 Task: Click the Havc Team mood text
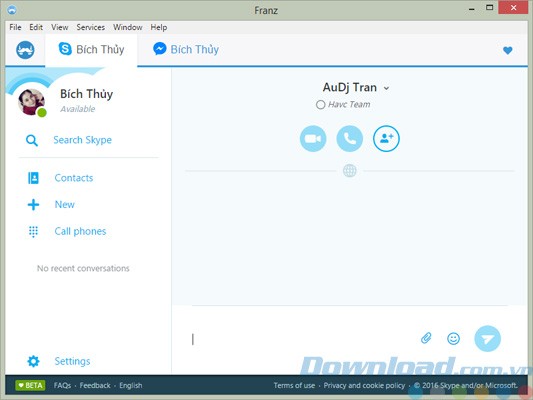pos(349,104)
